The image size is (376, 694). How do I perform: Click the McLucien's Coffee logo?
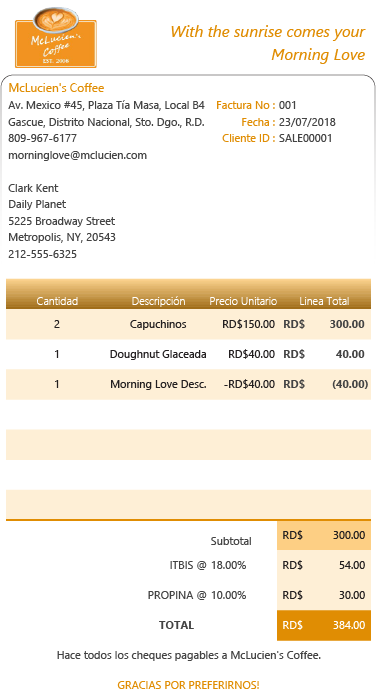(x=56, y=38)
